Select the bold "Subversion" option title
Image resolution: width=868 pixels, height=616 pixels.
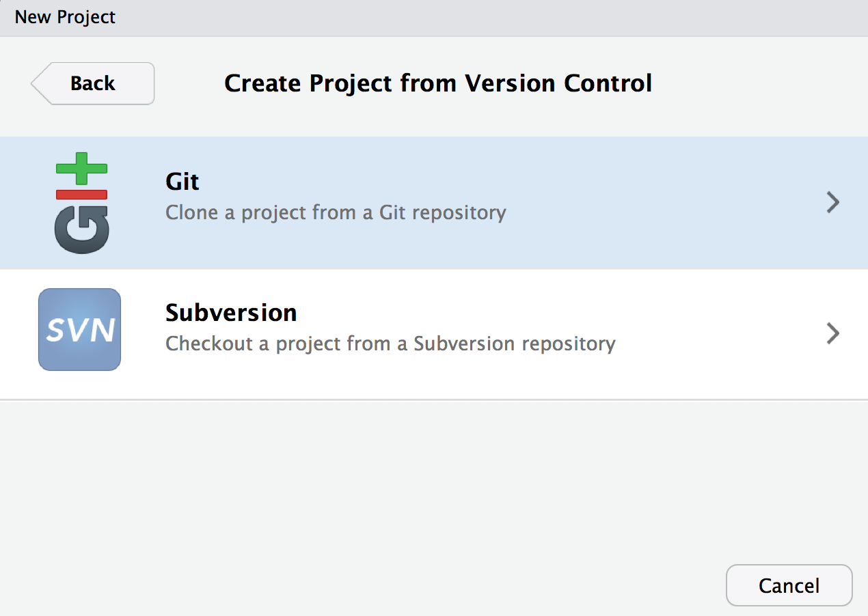[231, 313]
